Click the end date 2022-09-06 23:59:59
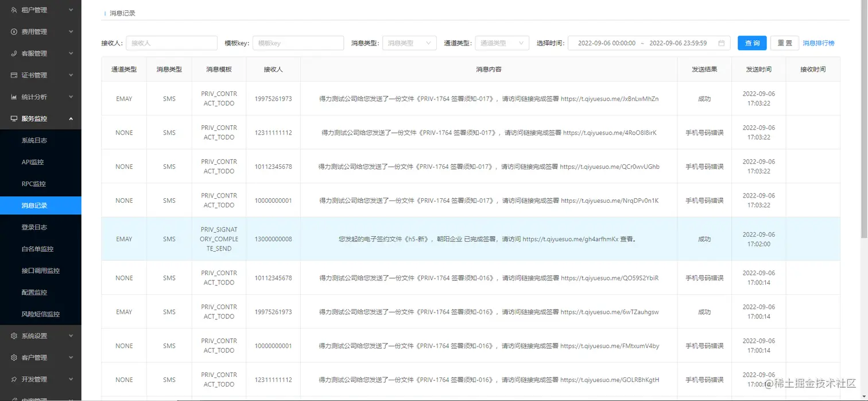Screen dimensions: 868x401 (678, 43)
